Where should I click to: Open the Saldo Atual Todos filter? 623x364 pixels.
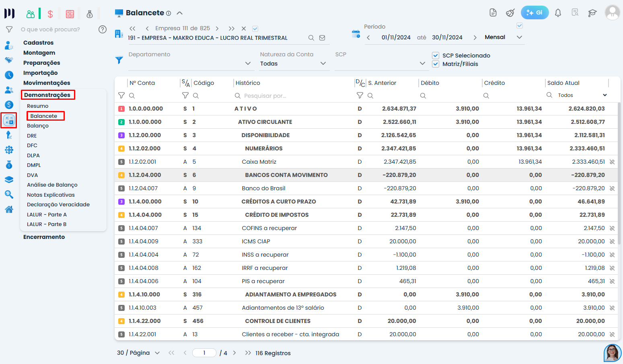(582, 95)
